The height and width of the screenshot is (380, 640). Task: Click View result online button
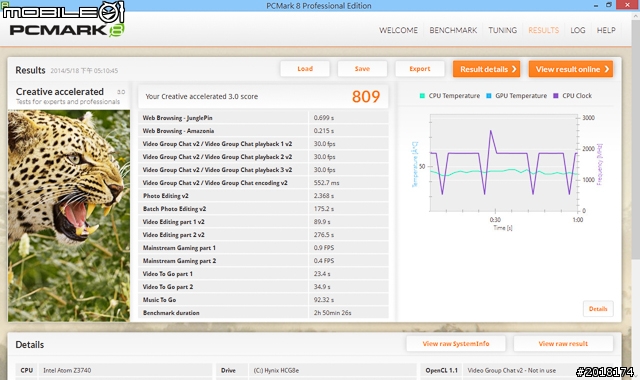tap(571, 69)
